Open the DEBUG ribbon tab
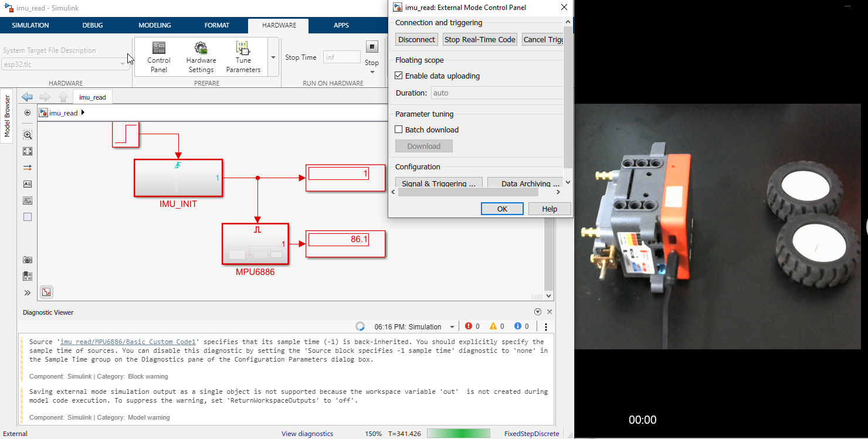The image size is (868, 439). coord(93,25)
